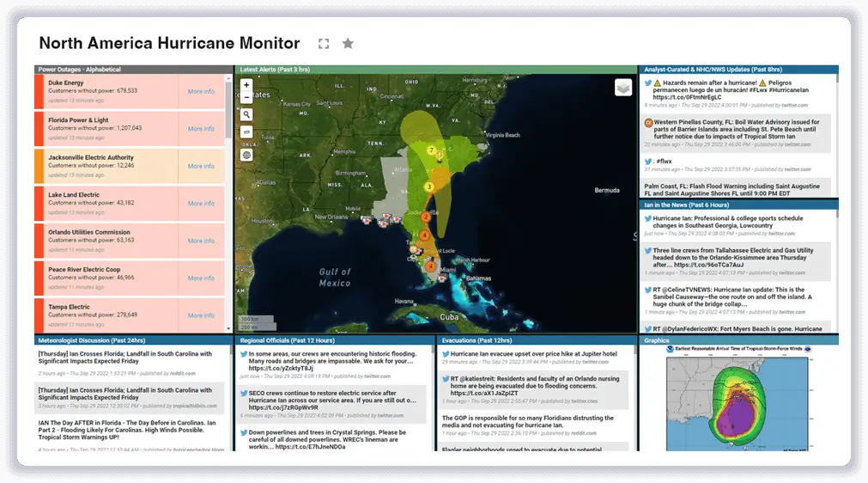The height and width of the screenshot is (483, 868).
Task: Select the map measure ruler tool
Action: 246,132
